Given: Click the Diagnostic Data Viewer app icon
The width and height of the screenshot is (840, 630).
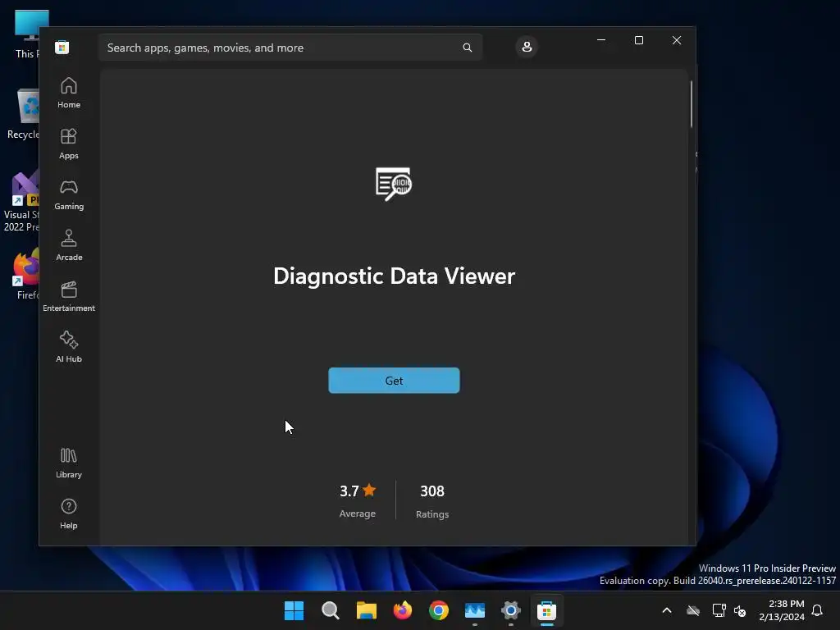Looking at the screenshot, I should pos(394,184).
